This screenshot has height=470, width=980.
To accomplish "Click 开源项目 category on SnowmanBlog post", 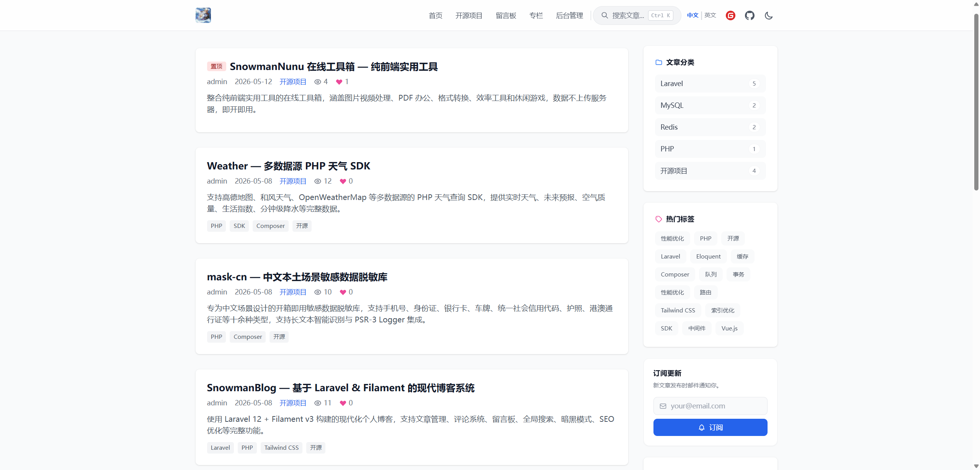I will [293, 403].
